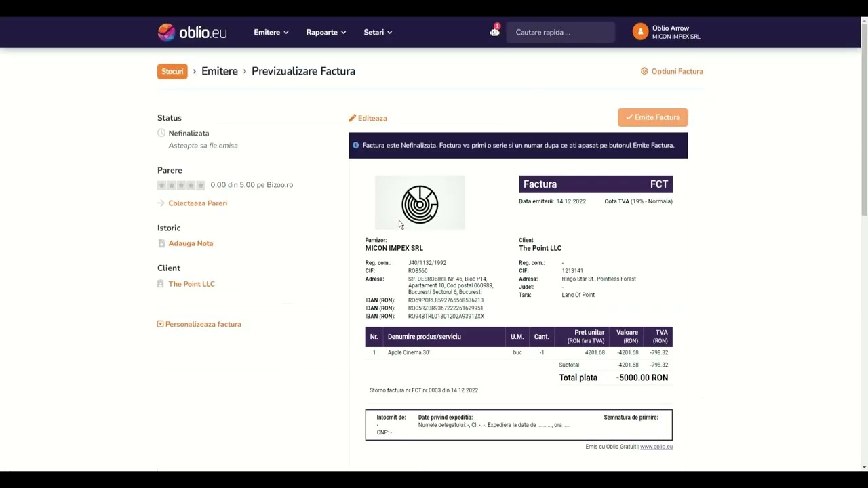Expand the Setari menu
This screenshot has width=868, height=488.
click(x=378, y=32)
